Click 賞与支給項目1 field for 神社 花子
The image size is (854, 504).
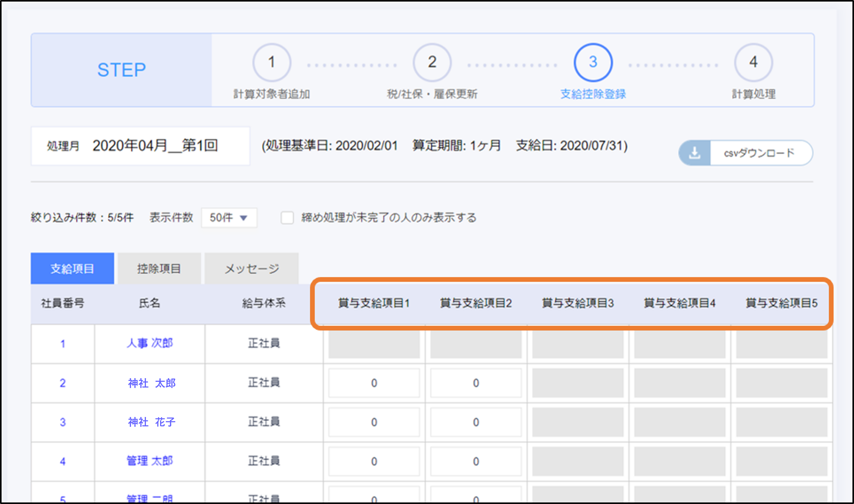(374, 422)
